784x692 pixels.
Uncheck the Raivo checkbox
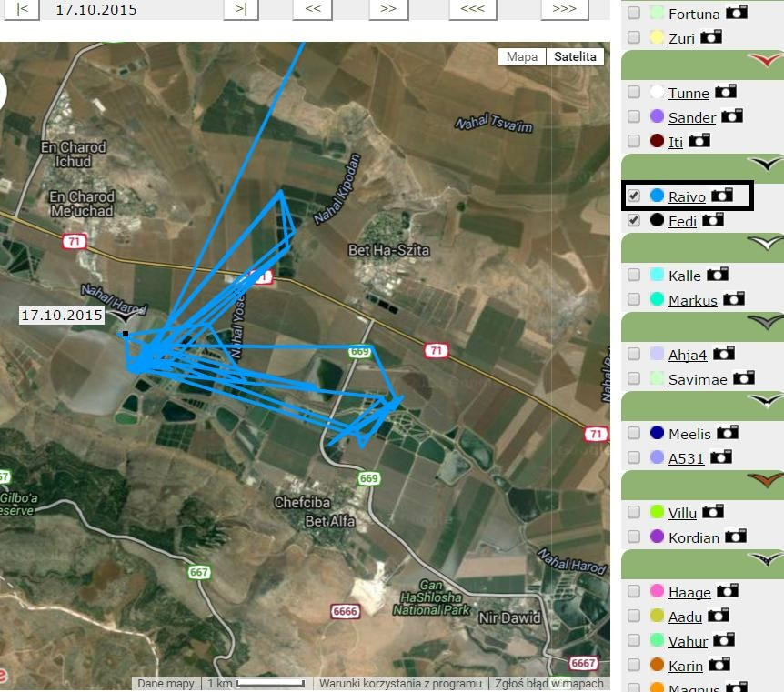634,196
